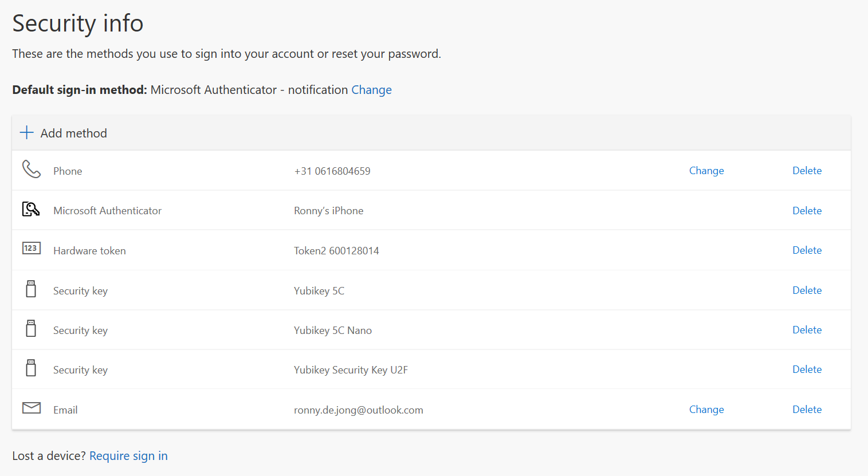This screenshot has height=476, width=868.
Task: Delete the Yubikey 5C security key
Action: 807,290
